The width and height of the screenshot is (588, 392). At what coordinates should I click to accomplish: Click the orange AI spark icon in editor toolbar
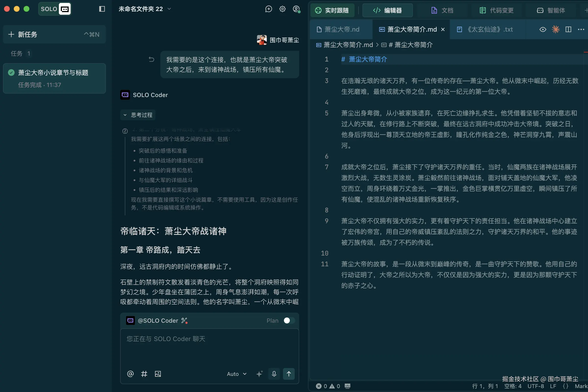(x=555, y=29)
